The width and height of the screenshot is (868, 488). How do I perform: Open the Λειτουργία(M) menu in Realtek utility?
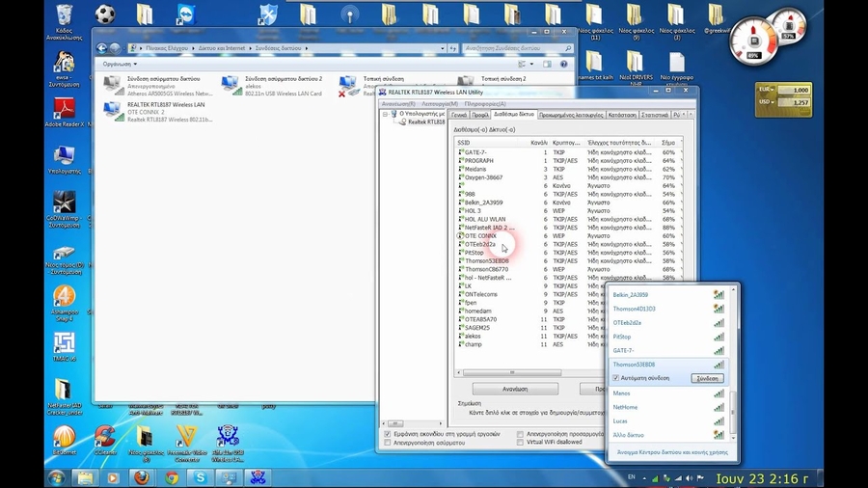pyautogui.click(x=440, y=104)
